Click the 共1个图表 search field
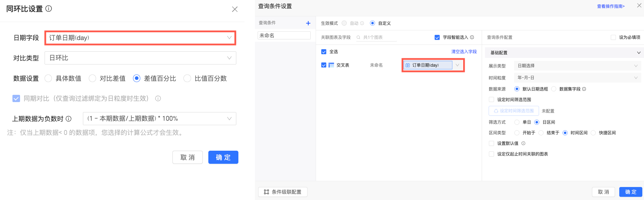Screen dimensions: 644x200 coord(377,37)
